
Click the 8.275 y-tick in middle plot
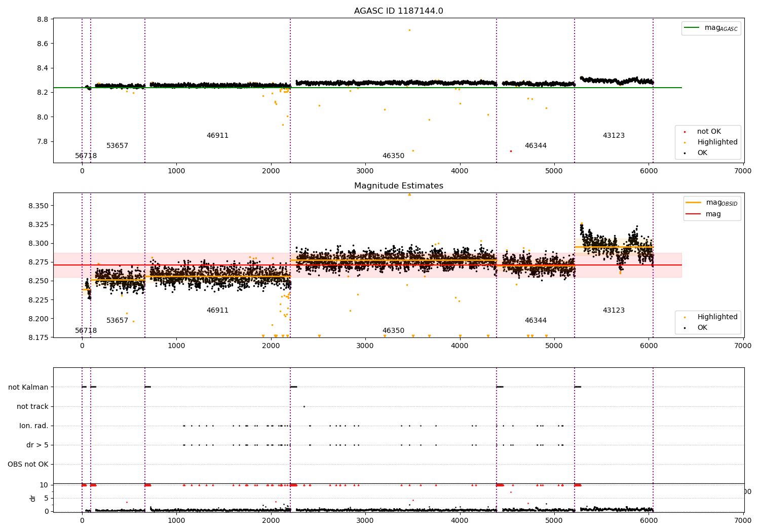(39, 262)
